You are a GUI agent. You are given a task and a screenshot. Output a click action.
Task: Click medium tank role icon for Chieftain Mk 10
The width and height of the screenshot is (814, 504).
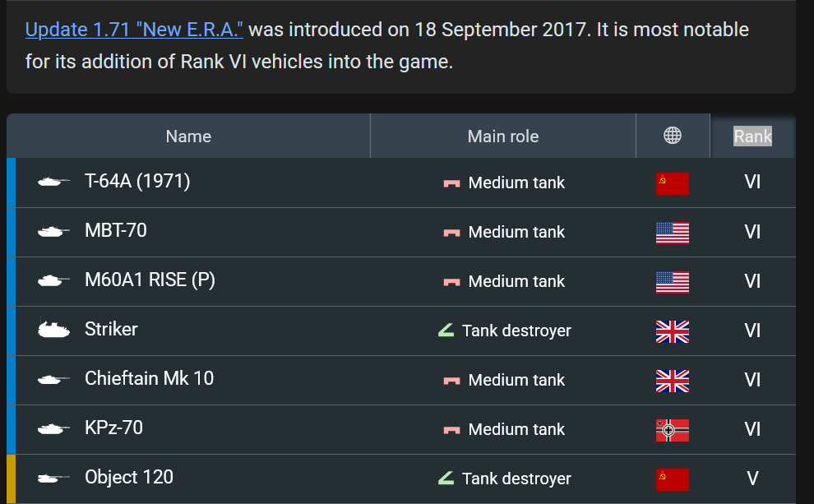point(451,380)
